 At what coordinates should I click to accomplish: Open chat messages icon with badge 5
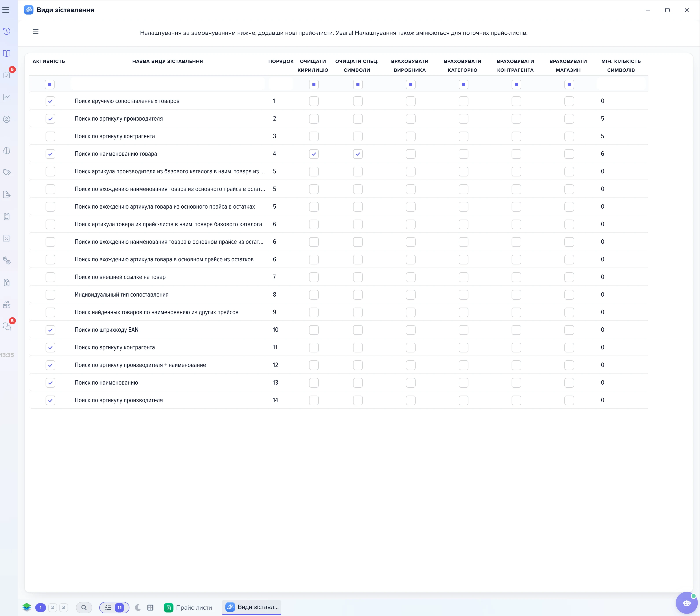click(7, 326)
